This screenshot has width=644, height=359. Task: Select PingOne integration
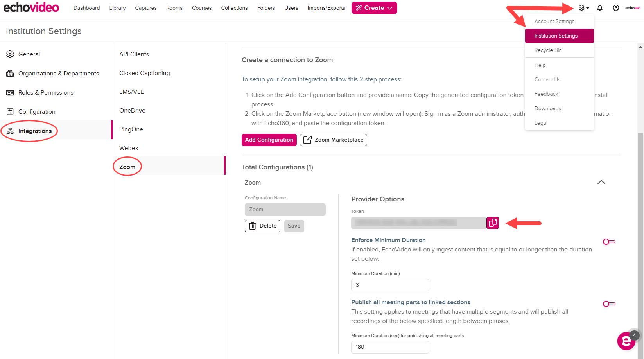169,129
